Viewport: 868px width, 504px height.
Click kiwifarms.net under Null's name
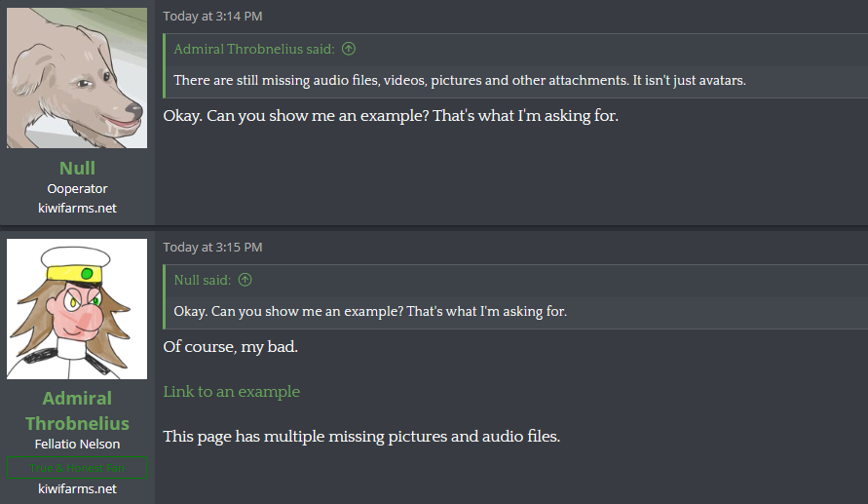(77, 209)
